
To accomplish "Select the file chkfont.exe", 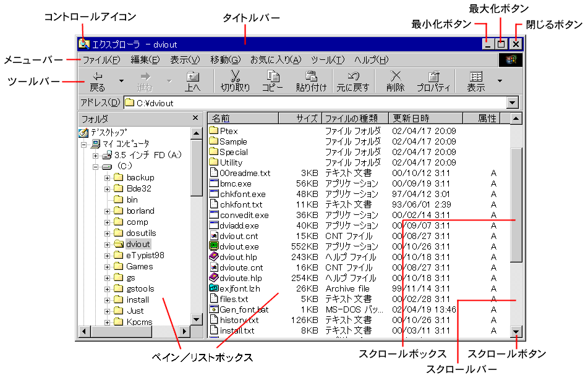I will click(242, 194).
